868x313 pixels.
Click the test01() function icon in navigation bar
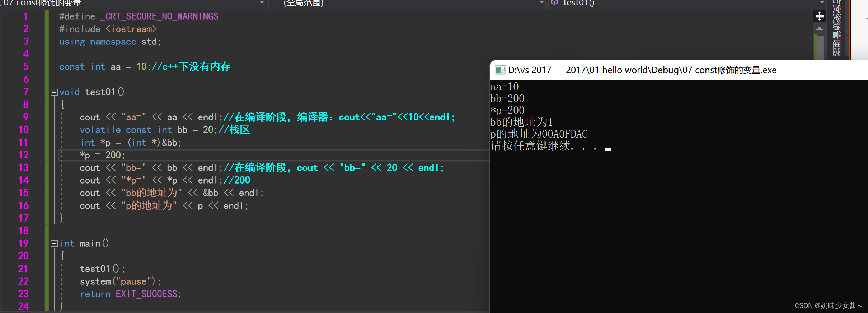tap(554, 3)
